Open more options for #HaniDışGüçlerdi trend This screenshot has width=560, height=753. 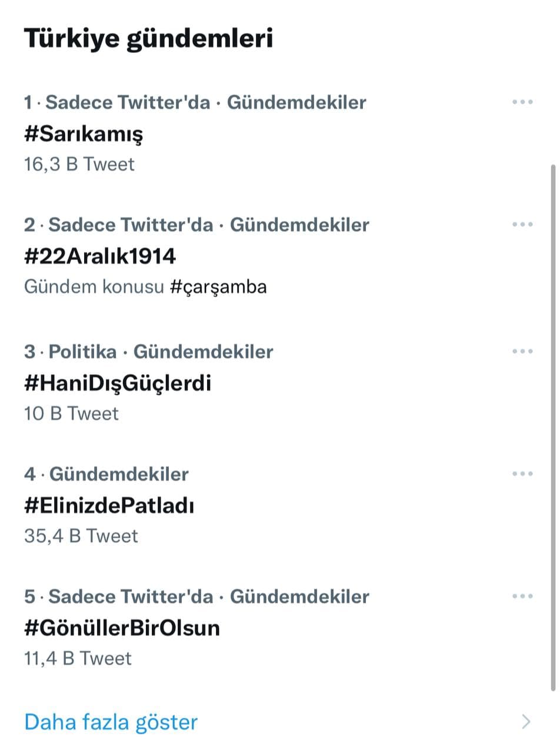click(x=522, y=352)
